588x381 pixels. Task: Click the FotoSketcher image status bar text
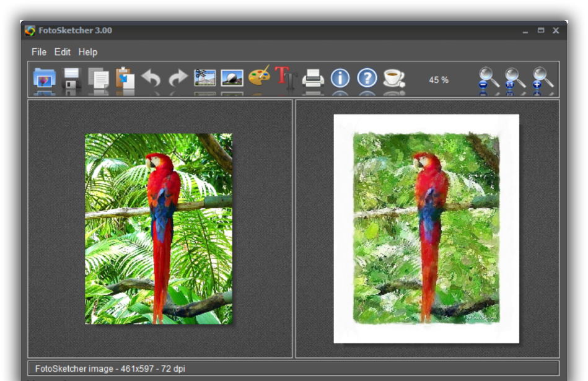click(110, 369)
